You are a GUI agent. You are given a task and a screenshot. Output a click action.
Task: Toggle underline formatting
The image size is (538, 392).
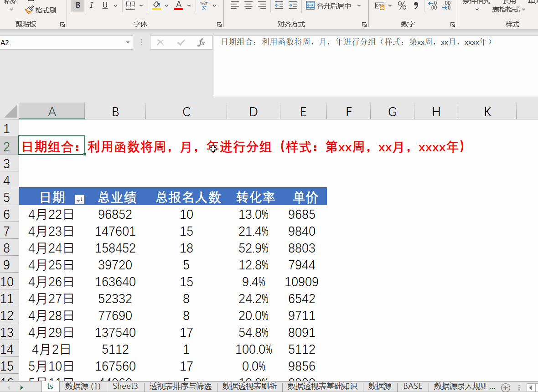pos(105,5)
